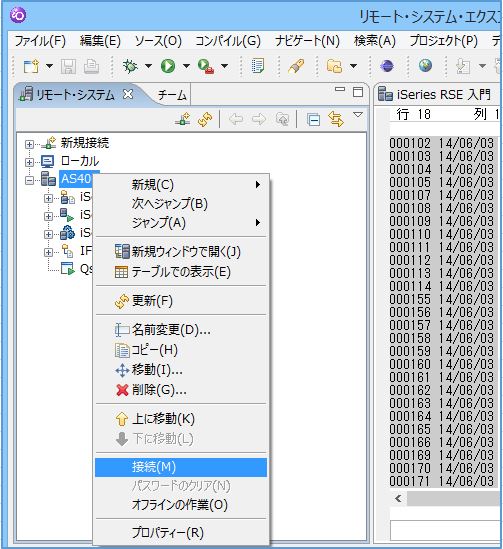Choose テーブルでの表示(E)
Screen dimensions: 503x549
click(181, 272)
